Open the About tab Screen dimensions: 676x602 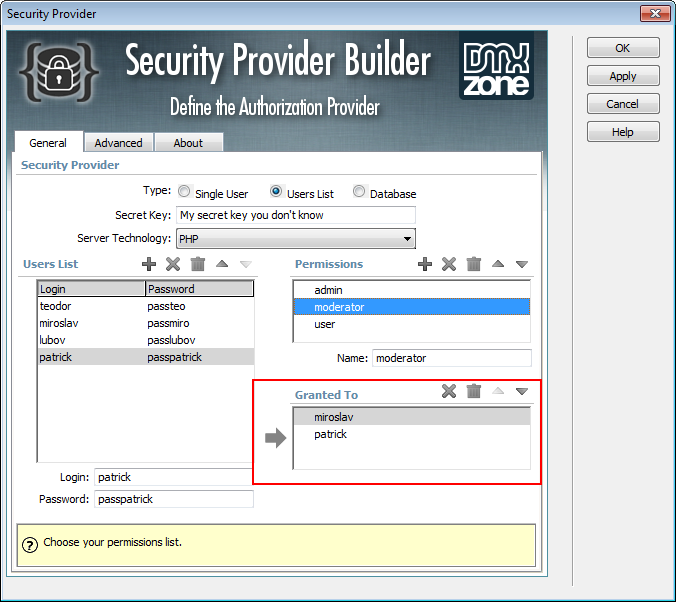pyautogui.click(x=188, y=143)
